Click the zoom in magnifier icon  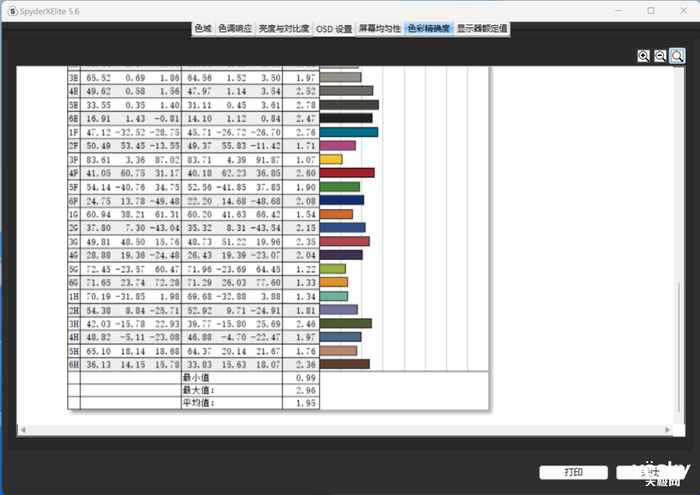(x=643, y=56)
